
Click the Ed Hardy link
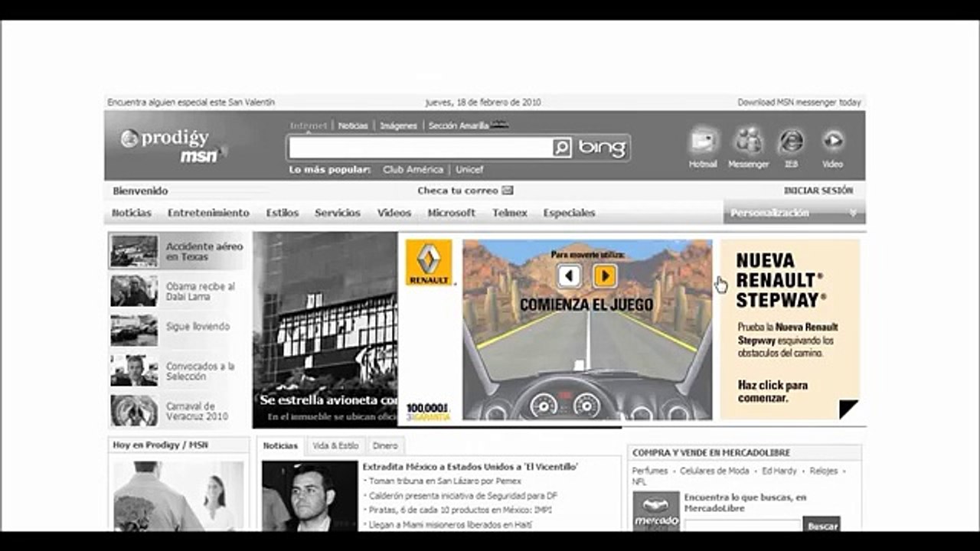(x=779, y=471)
